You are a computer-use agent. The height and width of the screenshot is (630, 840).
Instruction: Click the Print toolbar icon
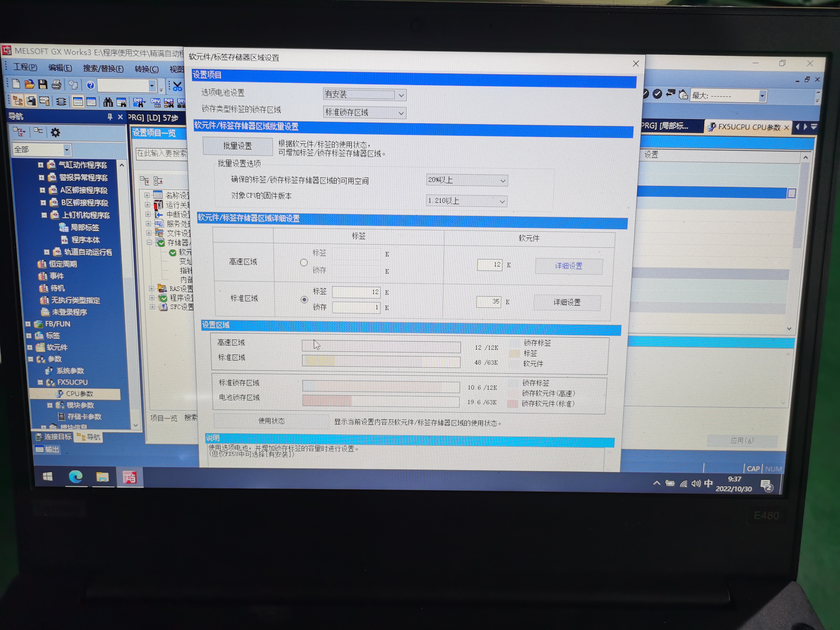(x=57, y=85)
